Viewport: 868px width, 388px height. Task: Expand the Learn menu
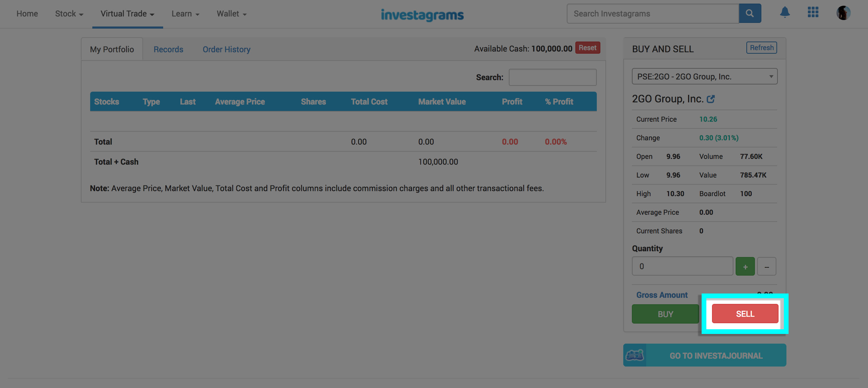click(x=185, y=14)
